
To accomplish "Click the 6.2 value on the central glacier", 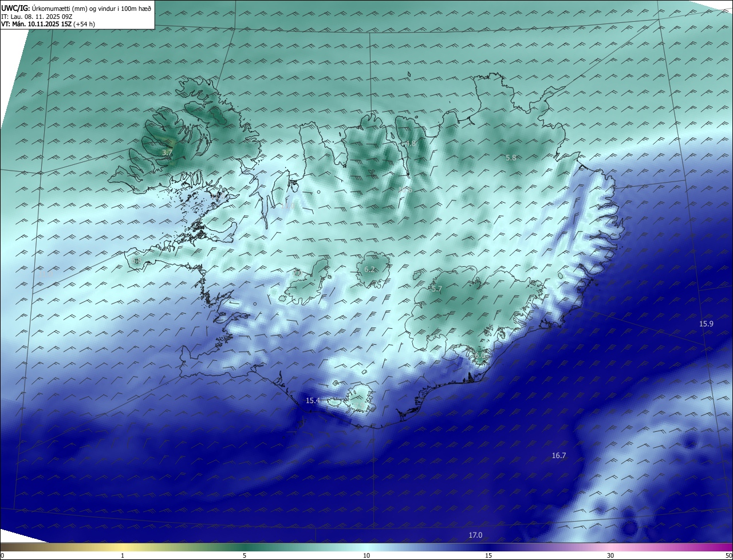I will coord(369,269).
